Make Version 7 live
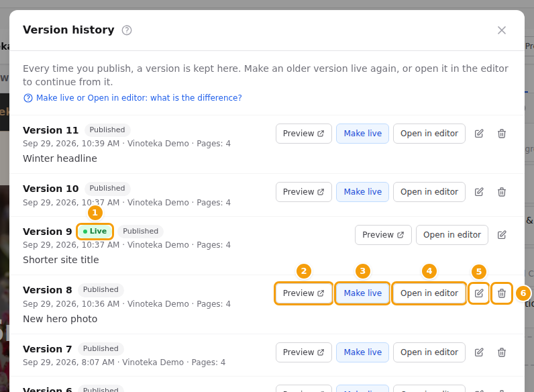 tap(362, 352)
